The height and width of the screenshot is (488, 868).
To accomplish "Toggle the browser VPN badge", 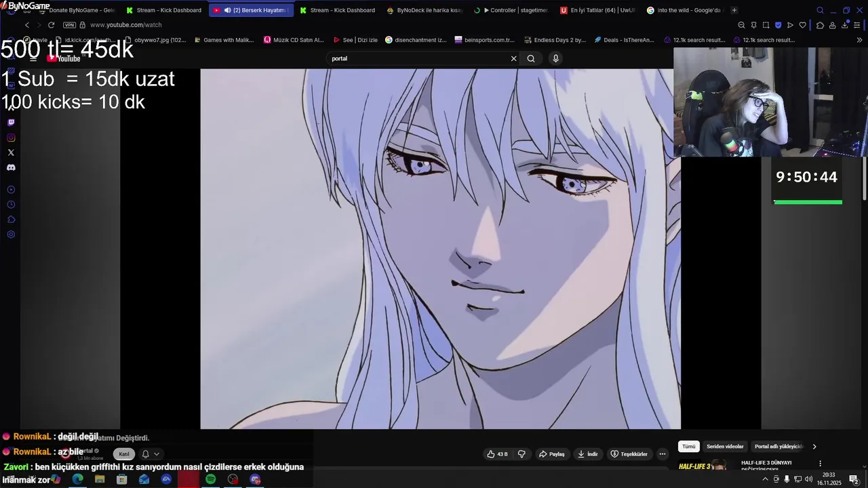I will click(69, 25).
